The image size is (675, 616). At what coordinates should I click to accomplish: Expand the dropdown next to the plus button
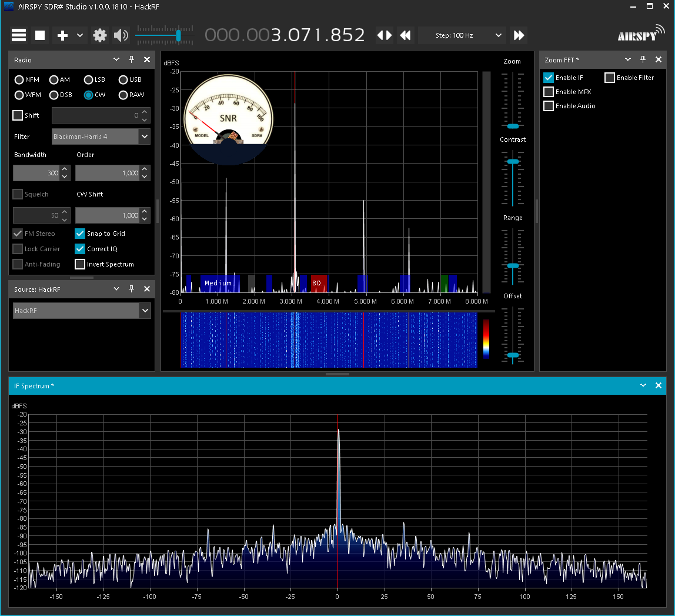tap(80, 35)
